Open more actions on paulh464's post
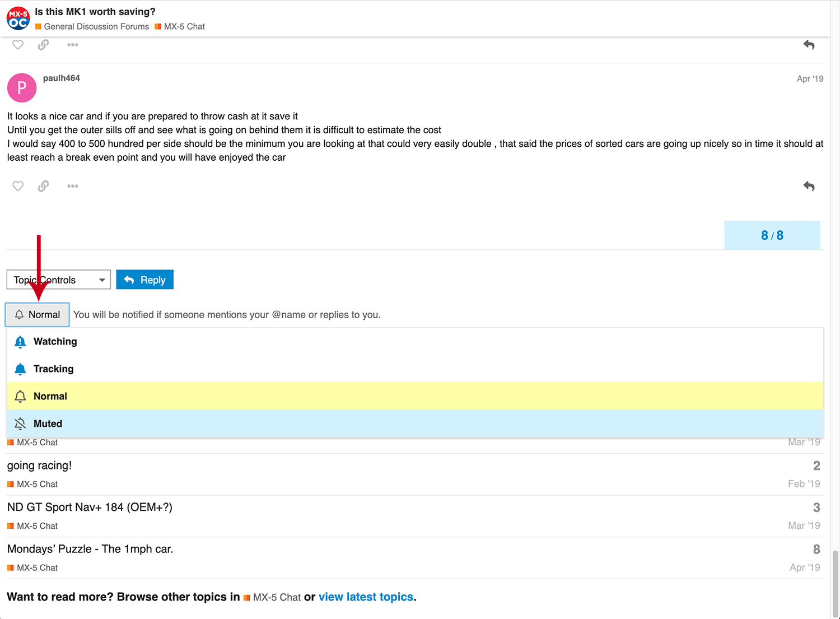 pyautogui.click(x=73, y=186)
